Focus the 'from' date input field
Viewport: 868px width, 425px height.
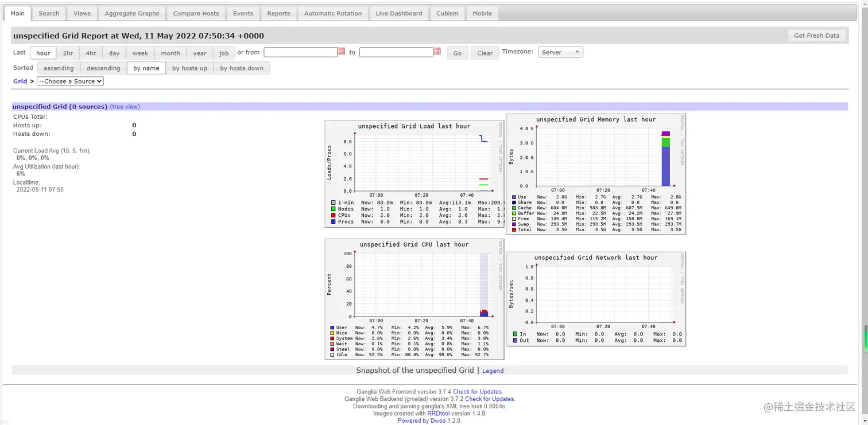pyautogui.click(x=300, y=52)
